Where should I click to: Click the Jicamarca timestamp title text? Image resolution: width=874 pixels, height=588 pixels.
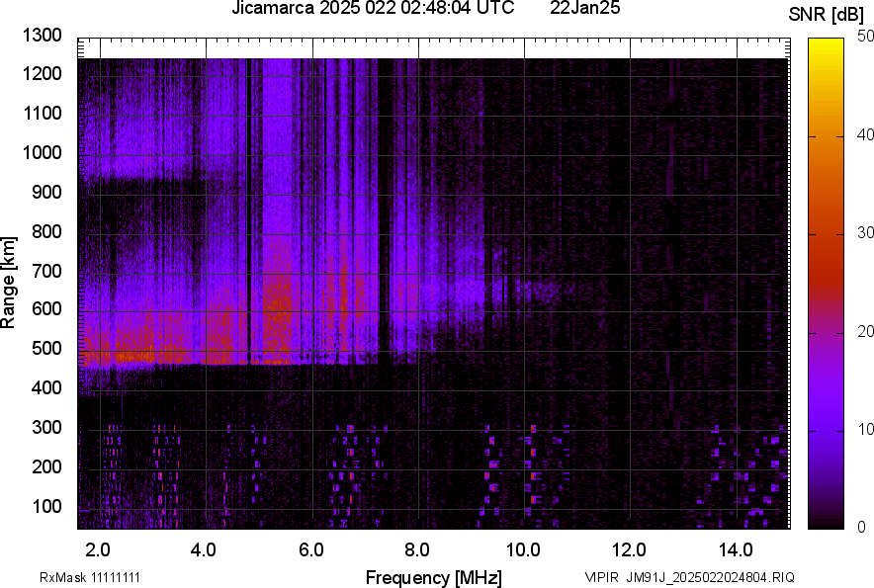372,9
